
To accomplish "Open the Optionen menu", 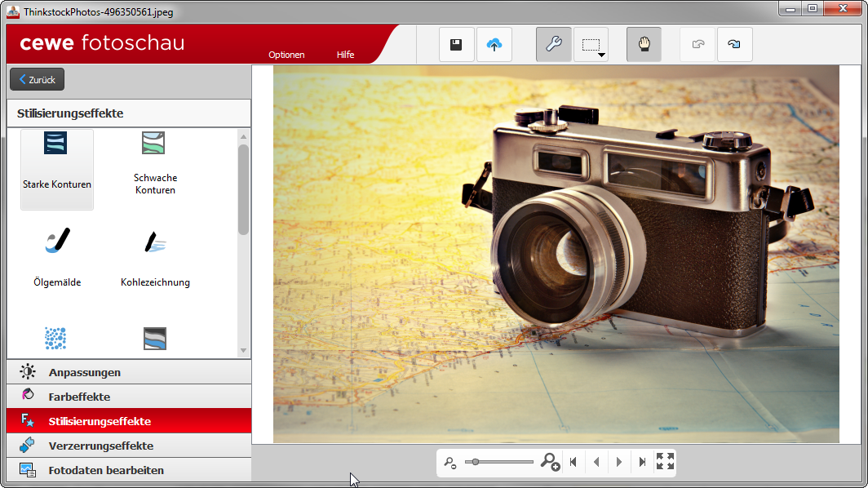I will click(286, 55).
